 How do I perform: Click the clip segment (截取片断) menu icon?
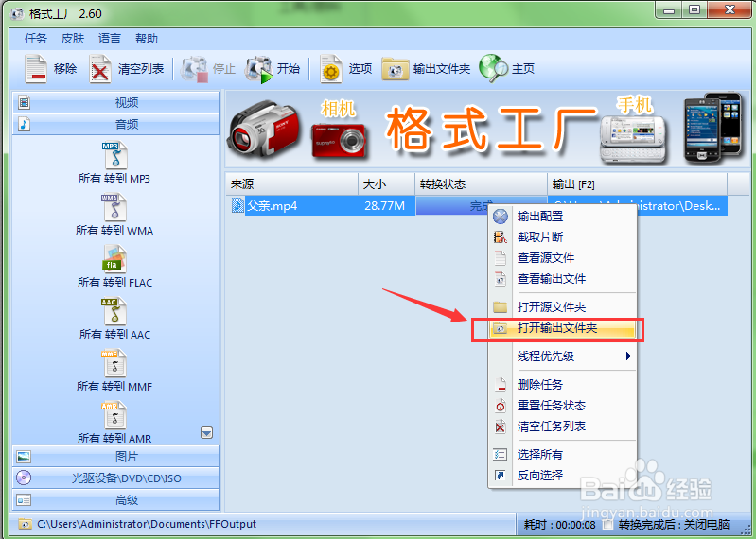pos(501,237)
